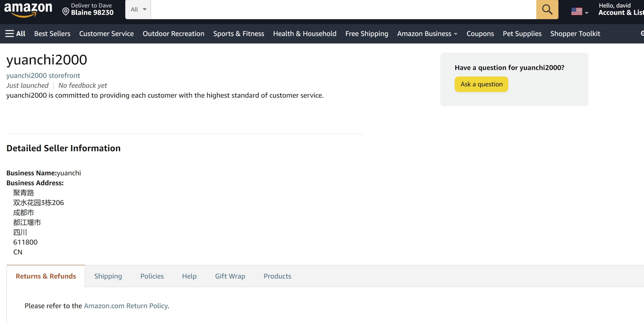Screen dimensions: 644x323
Task: Browse Outdoor Recreation
Action: [174, 33]
